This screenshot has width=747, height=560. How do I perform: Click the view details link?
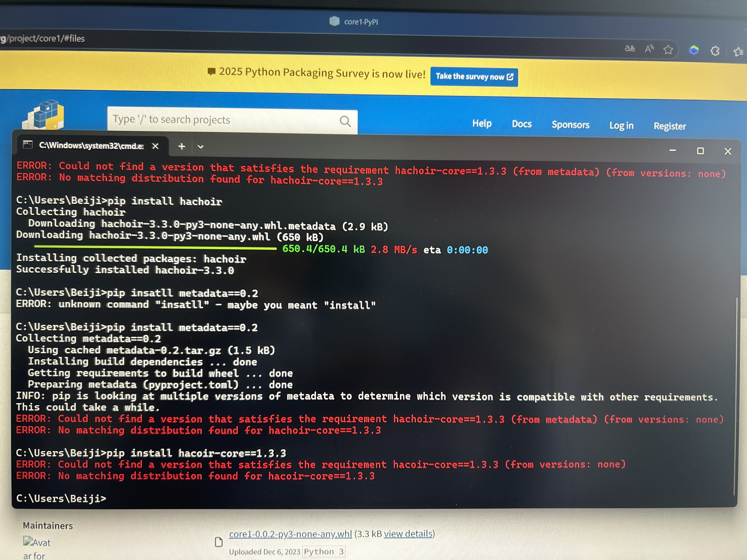point(408,534)
